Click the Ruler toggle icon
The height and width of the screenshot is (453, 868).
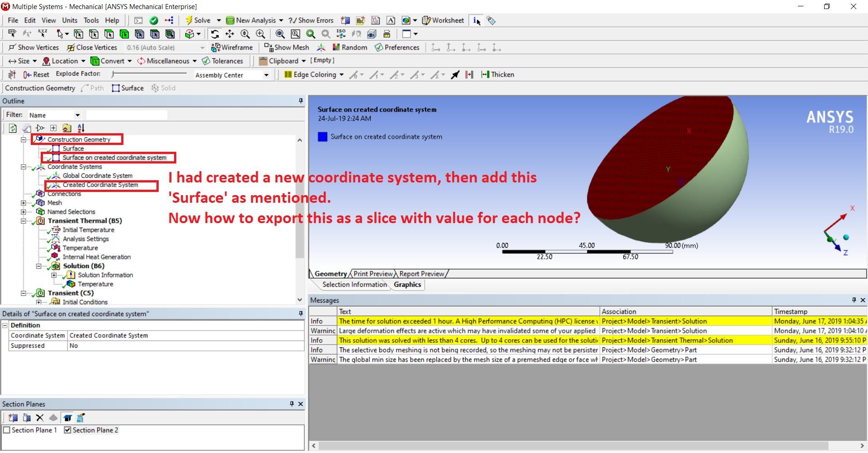pyautogui.click(x=387, y=34)
